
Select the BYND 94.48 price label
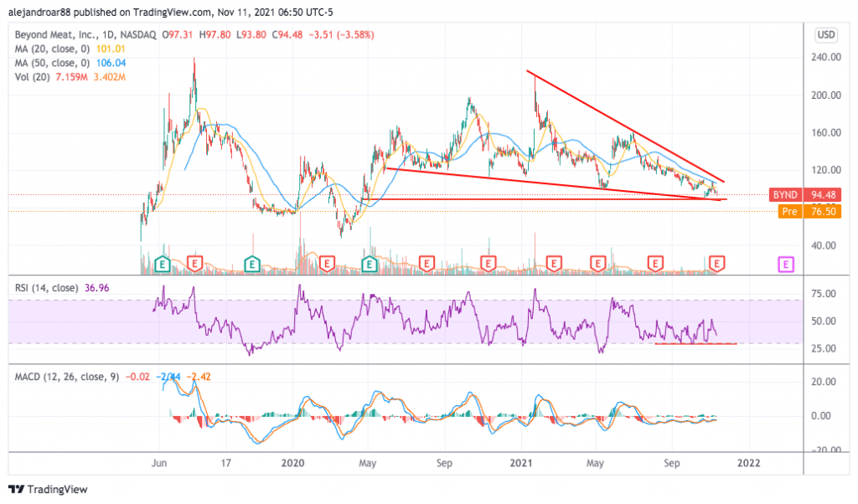click(804, 194)
